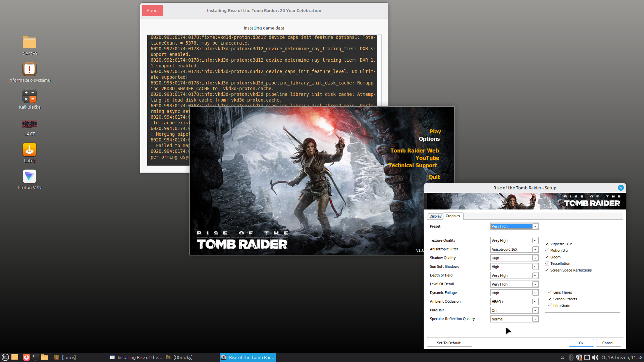Switch to the Display tab
This screenshot has width=644, height=362.
pyautogui.click(x=435, y=216)
